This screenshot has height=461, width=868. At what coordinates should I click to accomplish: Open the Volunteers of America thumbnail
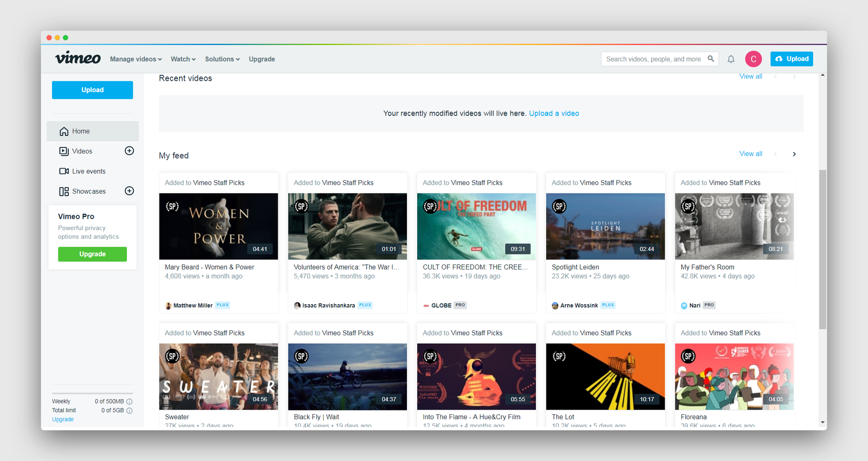point(348,226)
